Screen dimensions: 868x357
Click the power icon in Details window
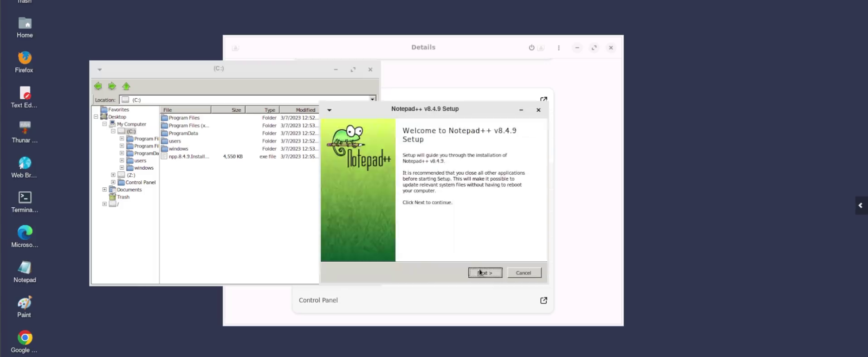point(531,48)
